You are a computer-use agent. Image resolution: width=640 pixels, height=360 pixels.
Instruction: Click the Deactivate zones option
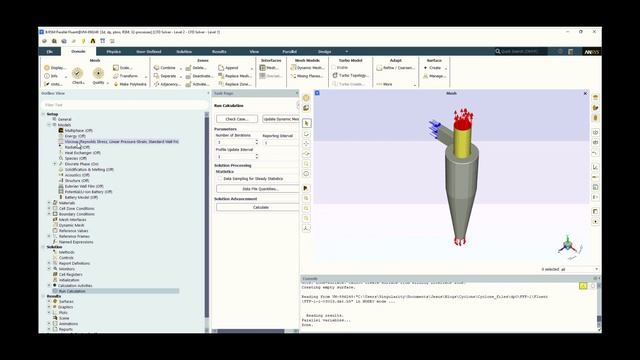click(x=199, y=76)
